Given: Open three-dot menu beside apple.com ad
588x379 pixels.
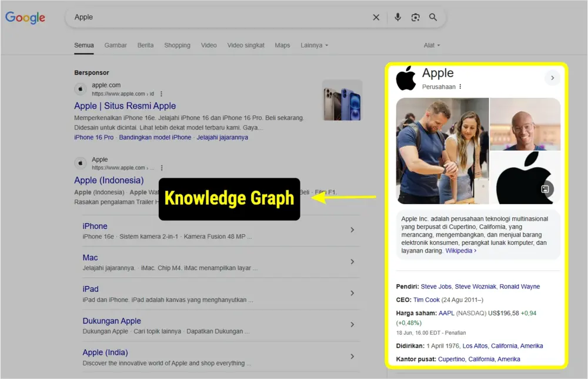Looking at the screenshot, I should [161, 94].
